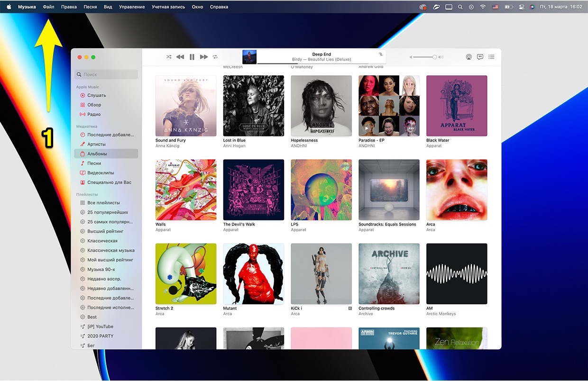Open the Файл menu

point(48,7)
